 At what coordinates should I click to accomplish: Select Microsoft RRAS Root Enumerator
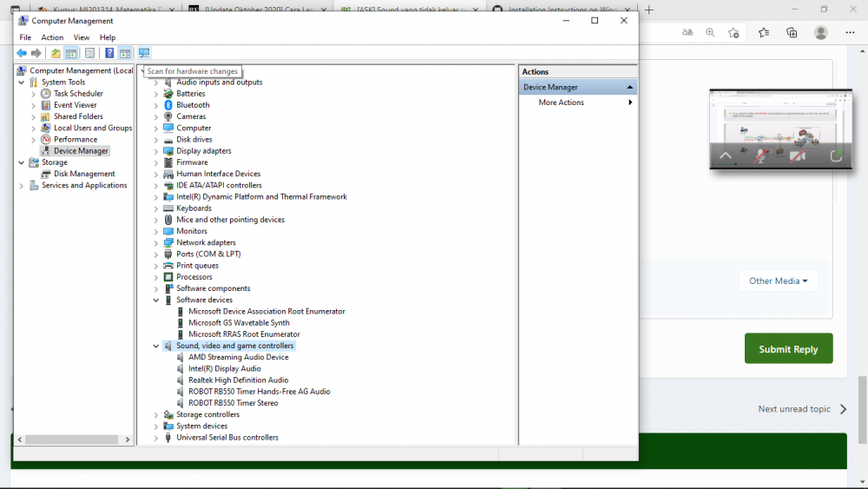pos(244,334)
